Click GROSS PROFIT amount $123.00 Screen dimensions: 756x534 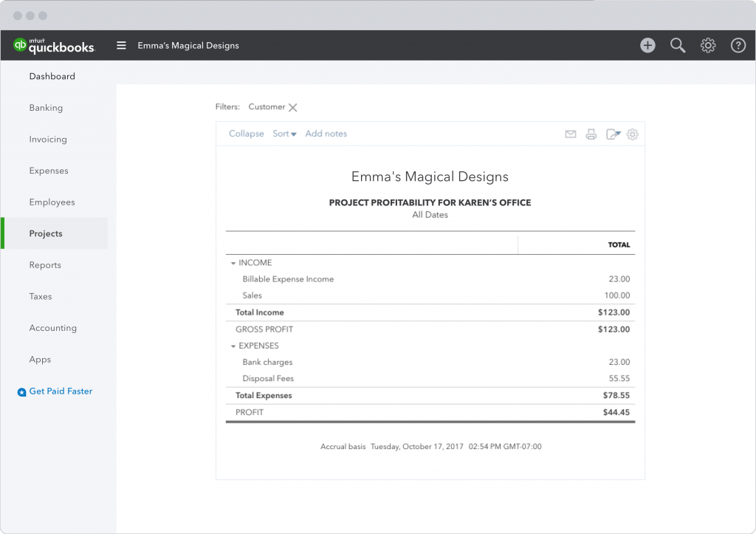(x=614, y=329)
